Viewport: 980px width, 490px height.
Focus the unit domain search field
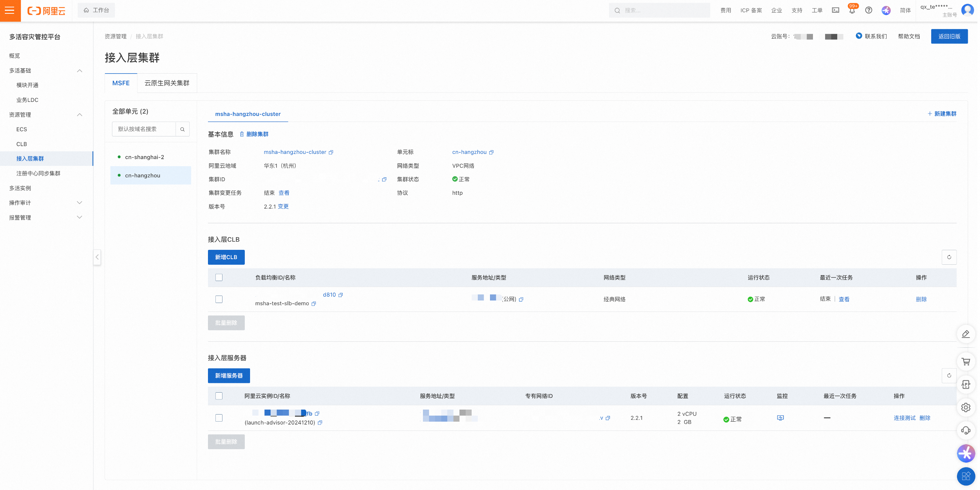145,129
